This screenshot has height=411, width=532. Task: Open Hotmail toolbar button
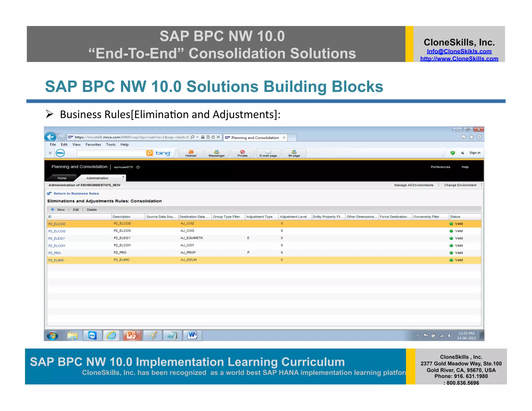coord(191,153)
